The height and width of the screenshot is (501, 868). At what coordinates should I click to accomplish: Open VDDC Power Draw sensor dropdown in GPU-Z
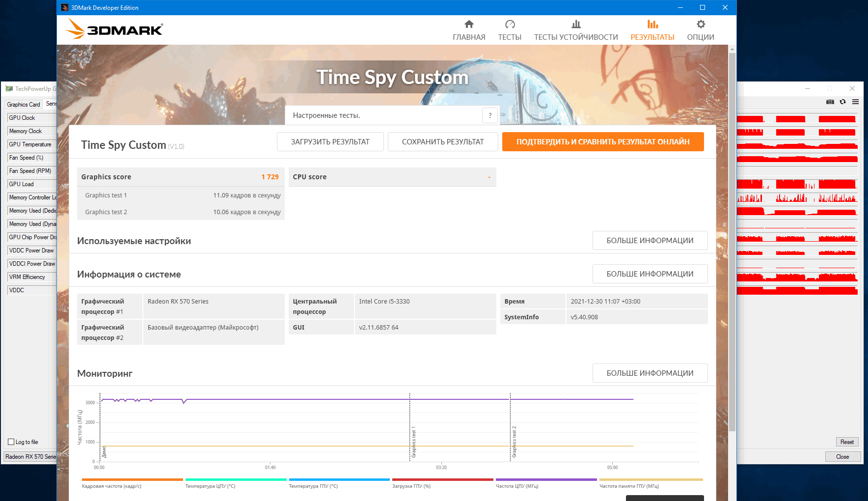(x=32, y=250)
